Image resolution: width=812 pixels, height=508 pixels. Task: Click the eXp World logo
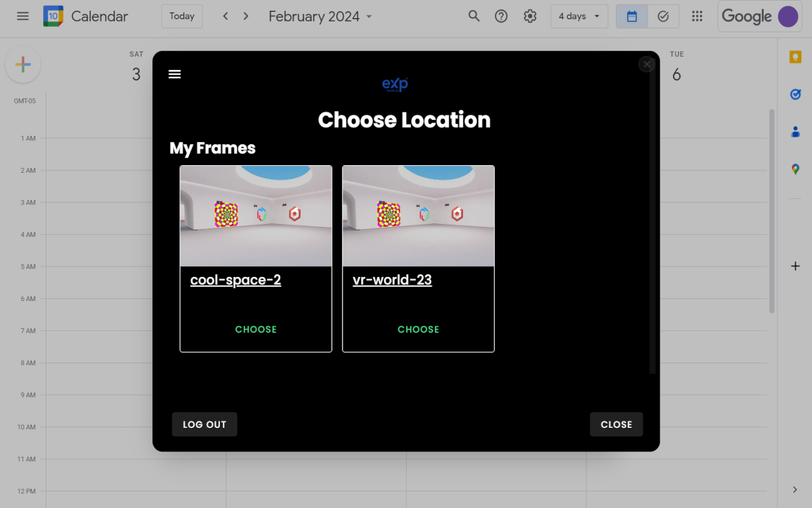(x=395, y=85)
